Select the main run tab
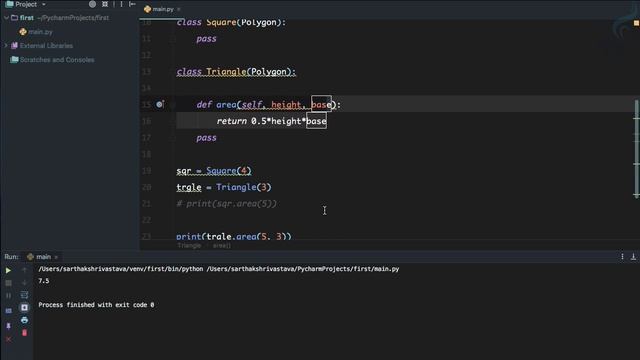 tap(43, 257)
